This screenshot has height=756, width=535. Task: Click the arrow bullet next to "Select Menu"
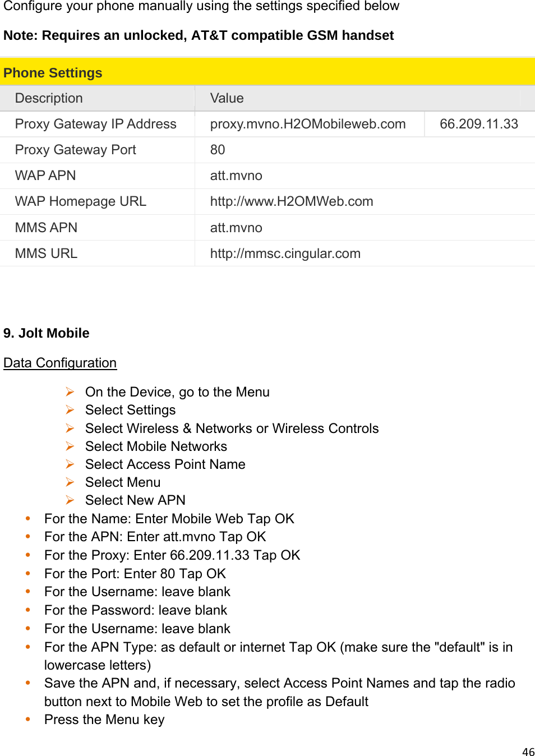(x=70, y=482)
